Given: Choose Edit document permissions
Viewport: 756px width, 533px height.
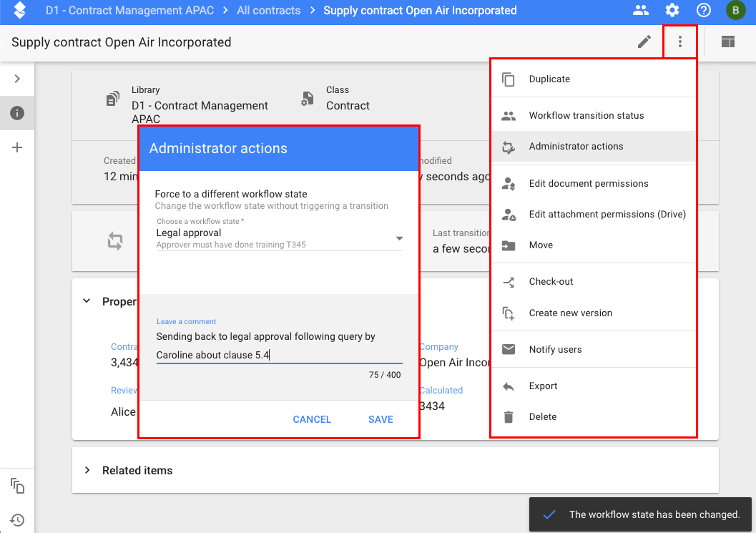Looking at the screenshot, I should point(593,184).
